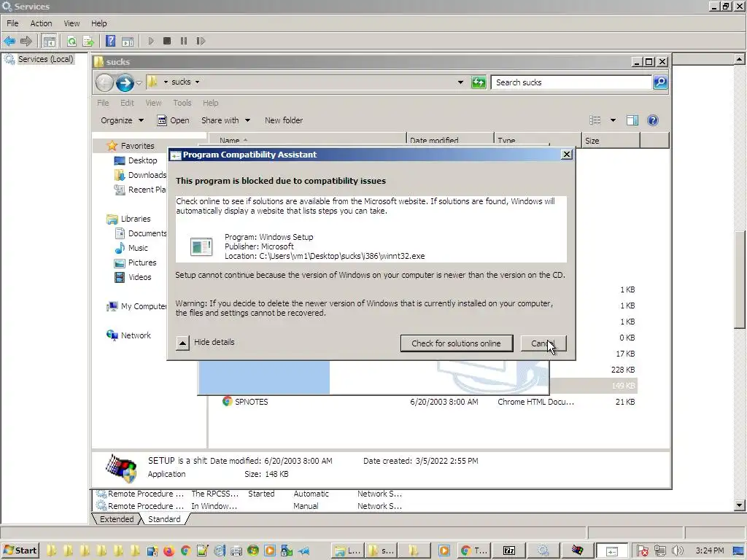
Task: Select Desktop in the navigation pane
Action: tap(142, 160)
